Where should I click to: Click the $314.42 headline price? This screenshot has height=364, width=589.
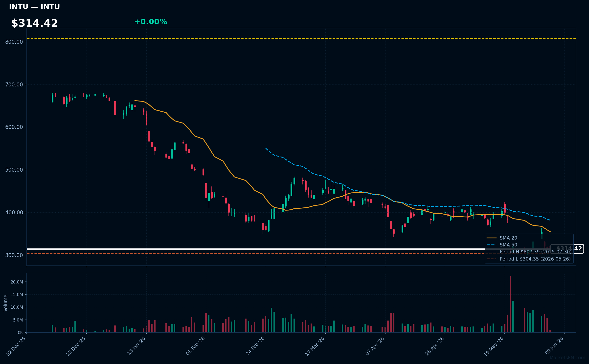click(x=34, y=23)
